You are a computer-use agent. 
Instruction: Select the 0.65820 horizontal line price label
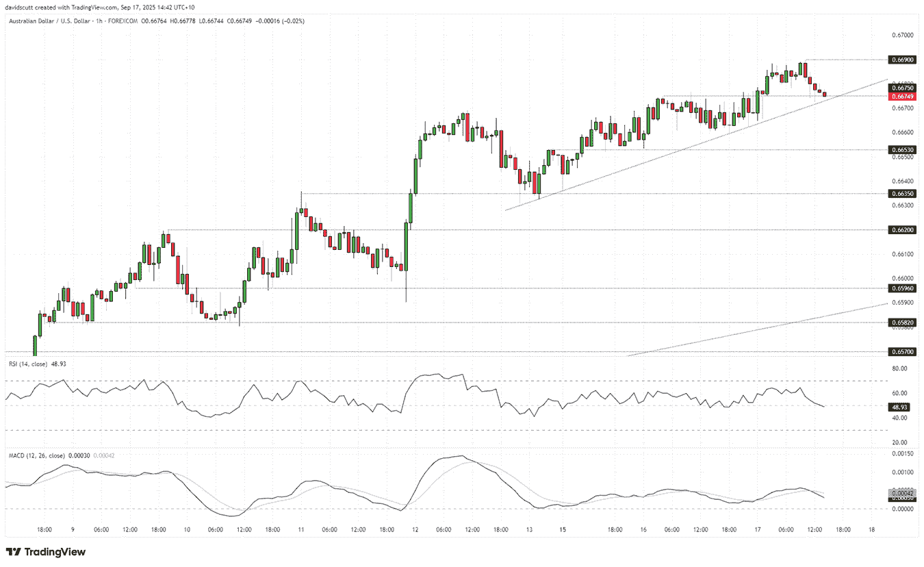(x=901, y=322)
